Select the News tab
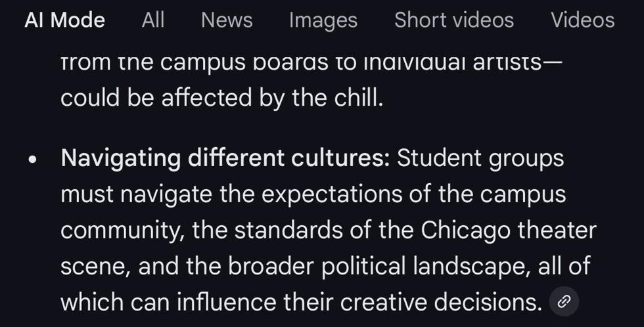The height and width of the screenshot is (327, 644). pos(227,20)
